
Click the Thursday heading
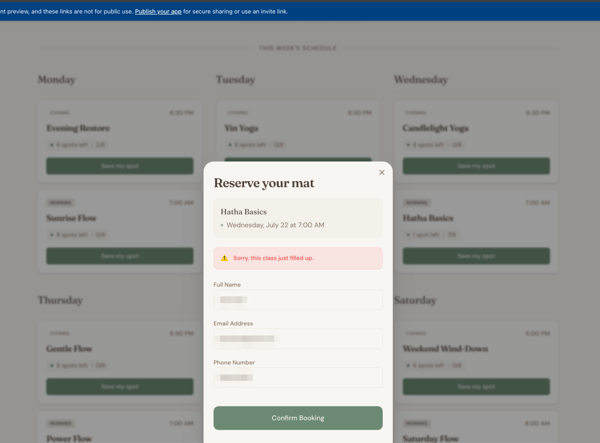[x=60, y=300]
